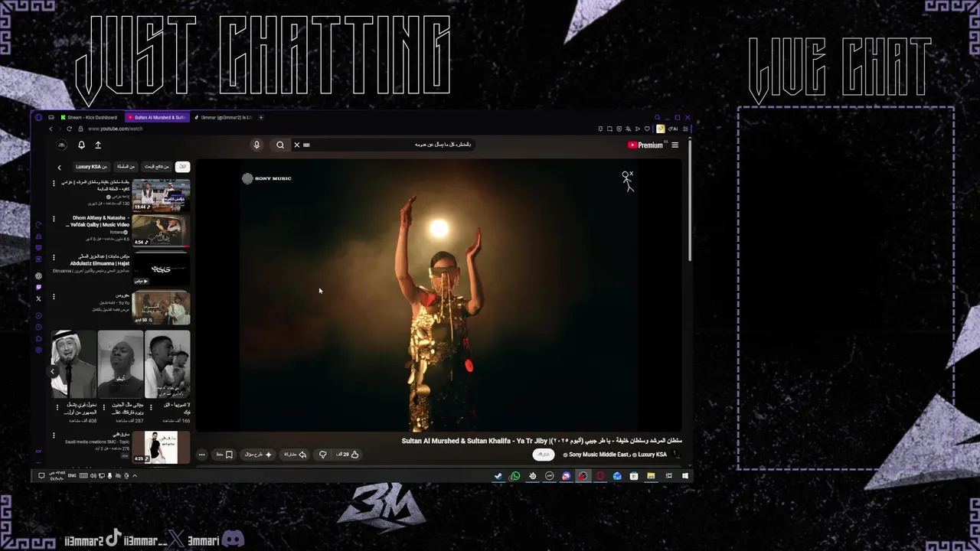Activate voice search microphone
Viewport: 980px width, 551px height.
[256, 145]
